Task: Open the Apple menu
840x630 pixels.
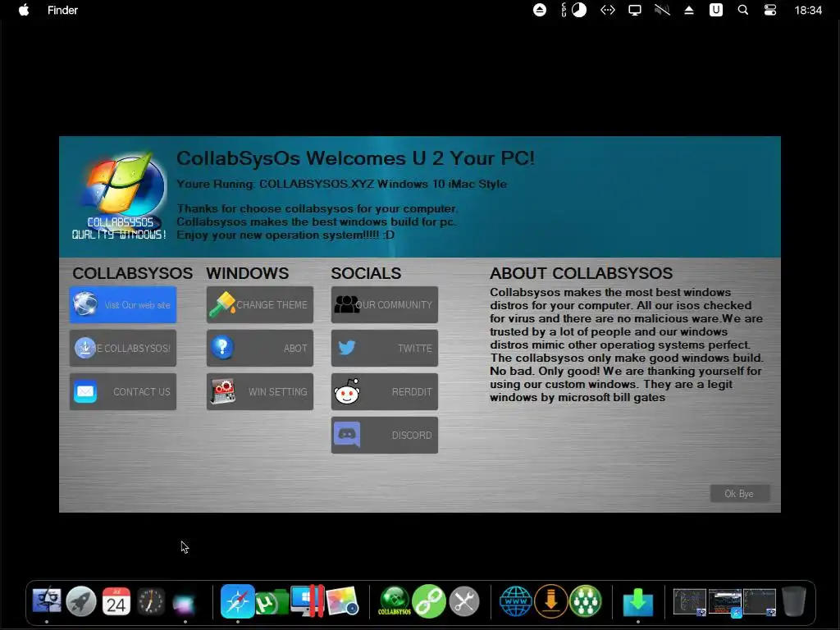Action: pos(24,10)
